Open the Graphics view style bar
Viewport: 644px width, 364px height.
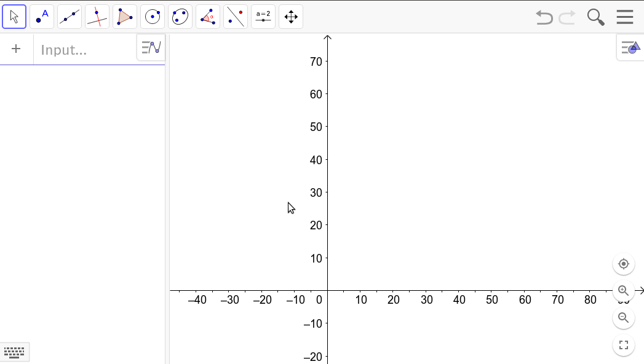click(629, 47)
